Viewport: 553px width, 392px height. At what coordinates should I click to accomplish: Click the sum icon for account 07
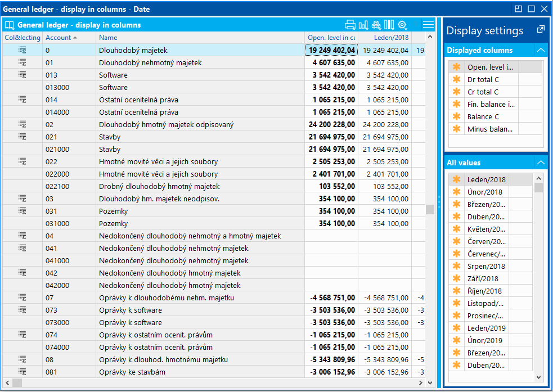(22, 298)
